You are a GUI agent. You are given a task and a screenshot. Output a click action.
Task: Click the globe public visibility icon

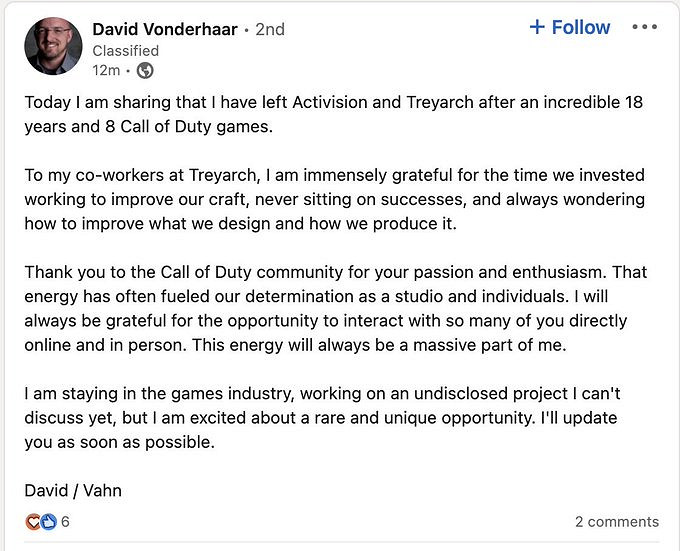(145, 70)
